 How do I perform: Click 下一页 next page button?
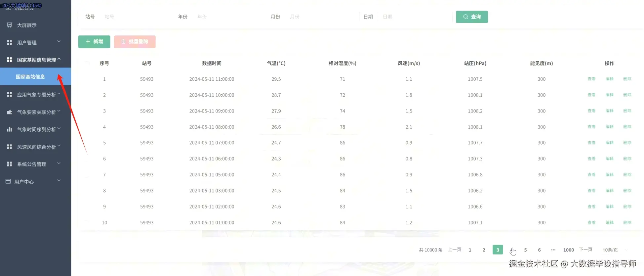pos(585,250)
